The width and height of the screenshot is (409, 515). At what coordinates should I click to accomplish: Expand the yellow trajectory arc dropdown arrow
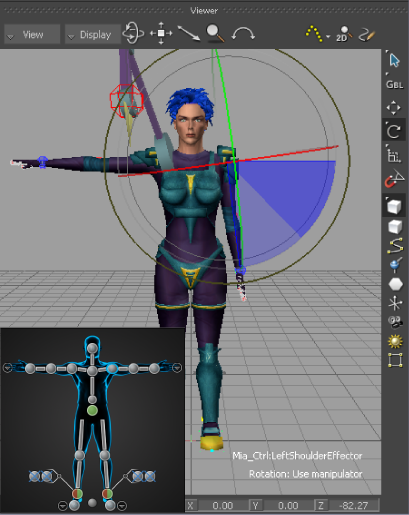328,37
